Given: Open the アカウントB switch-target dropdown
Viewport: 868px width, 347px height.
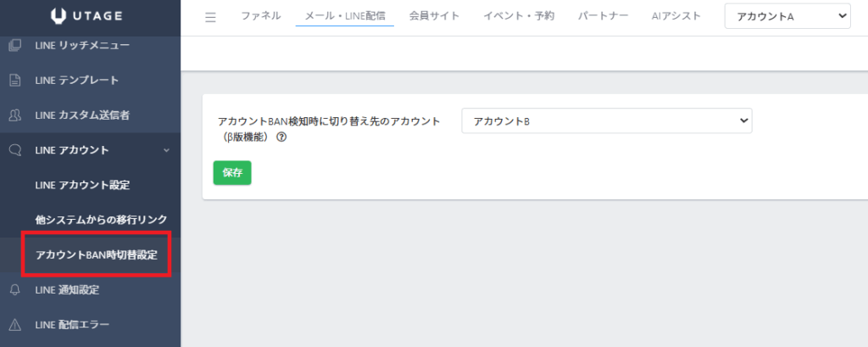Looking at the screenshot, I should tap(606, 121).
